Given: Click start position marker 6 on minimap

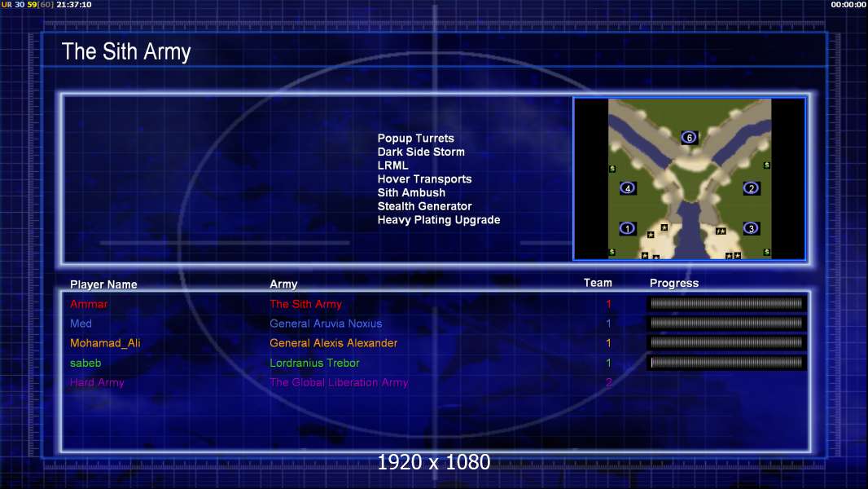Looking at the screenshot, I should pyautogui.click(x=689, y=138).
